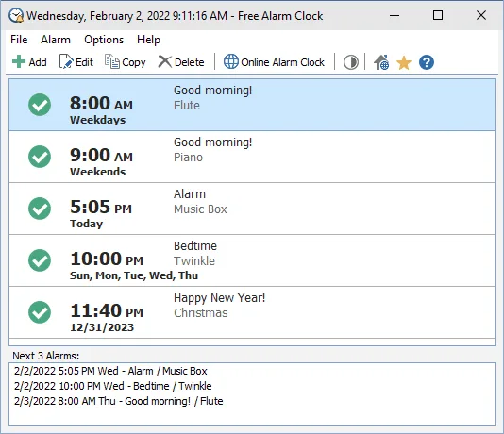Viewport: 504px width, 434px height.
Task: Select the 11:40 PM time text
Action: coord(107,310)
